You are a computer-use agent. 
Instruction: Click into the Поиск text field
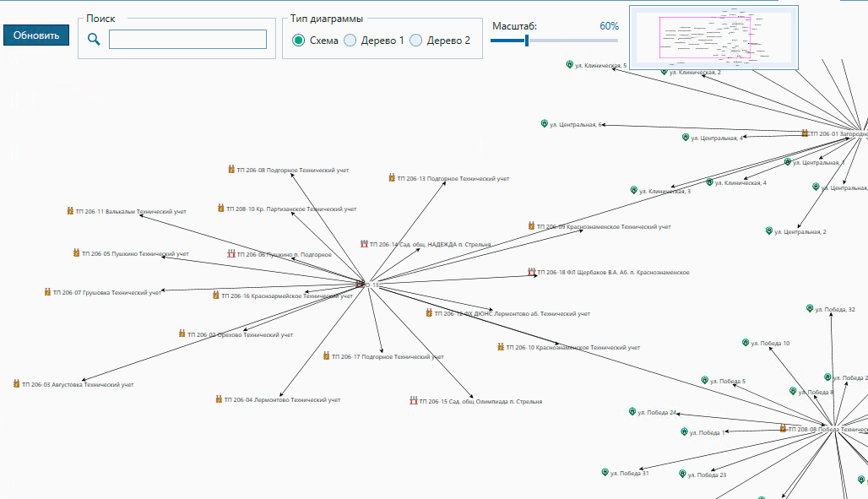187,39
